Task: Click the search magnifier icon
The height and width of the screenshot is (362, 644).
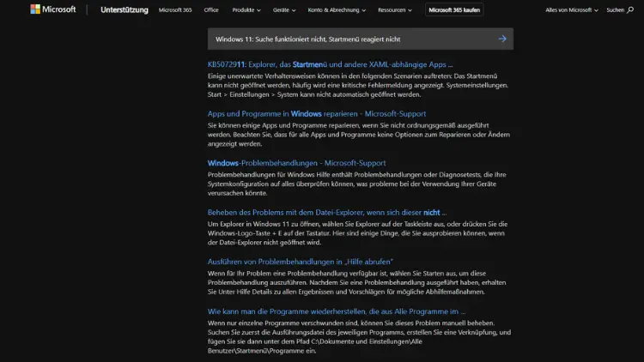Action: pyautogui.click(x=630, y=9)
